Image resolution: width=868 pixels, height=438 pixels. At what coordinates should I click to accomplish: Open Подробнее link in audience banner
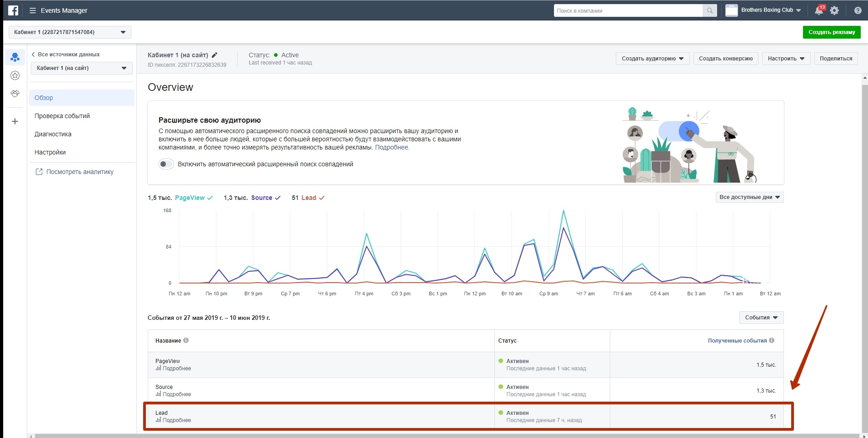tap(392, 147)
